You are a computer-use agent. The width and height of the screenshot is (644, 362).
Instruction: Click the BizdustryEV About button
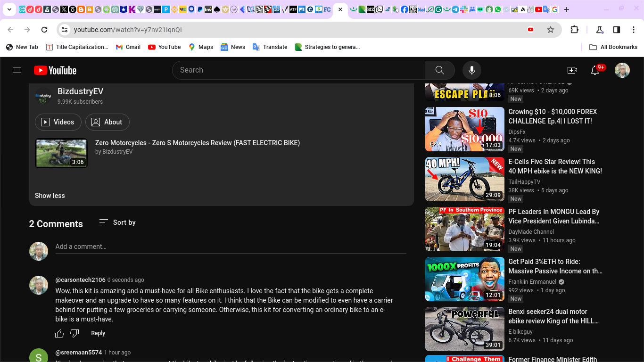107,122
